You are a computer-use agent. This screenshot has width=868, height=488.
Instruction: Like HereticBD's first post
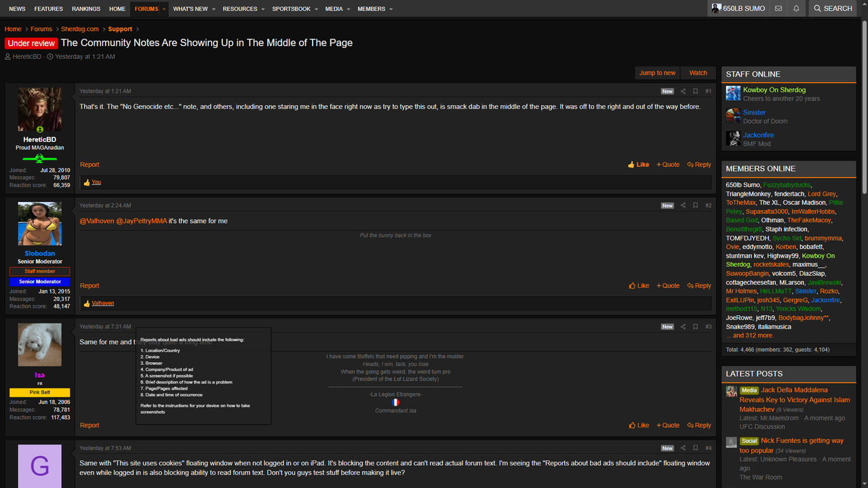point(638,165)
